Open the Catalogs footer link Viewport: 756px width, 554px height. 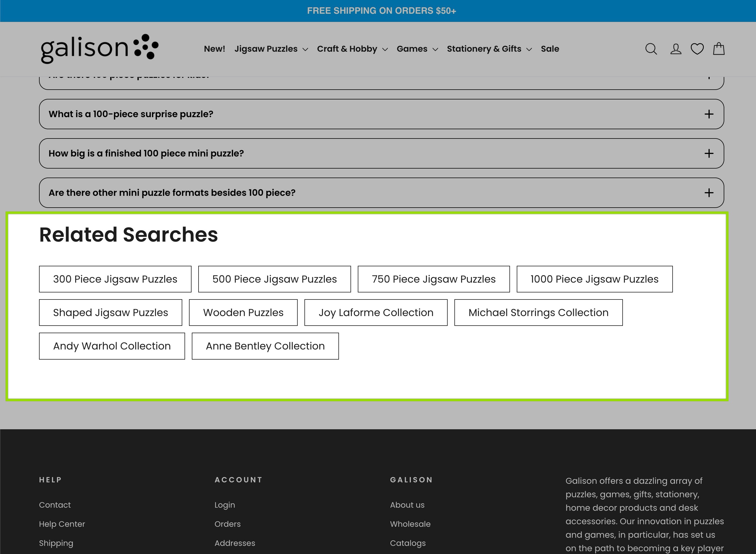point(408,543)
